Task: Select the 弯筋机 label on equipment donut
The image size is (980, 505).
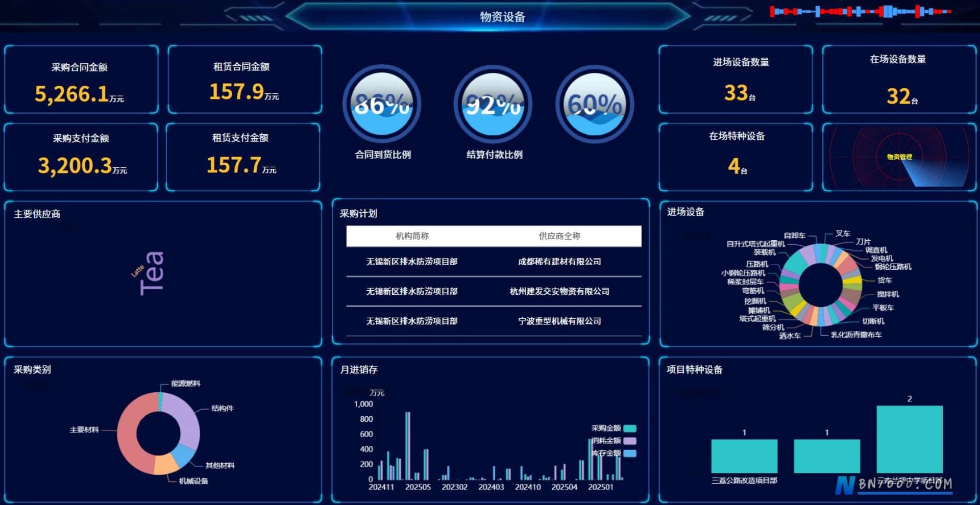Action: pyautogui.click(x=753, y=291)
